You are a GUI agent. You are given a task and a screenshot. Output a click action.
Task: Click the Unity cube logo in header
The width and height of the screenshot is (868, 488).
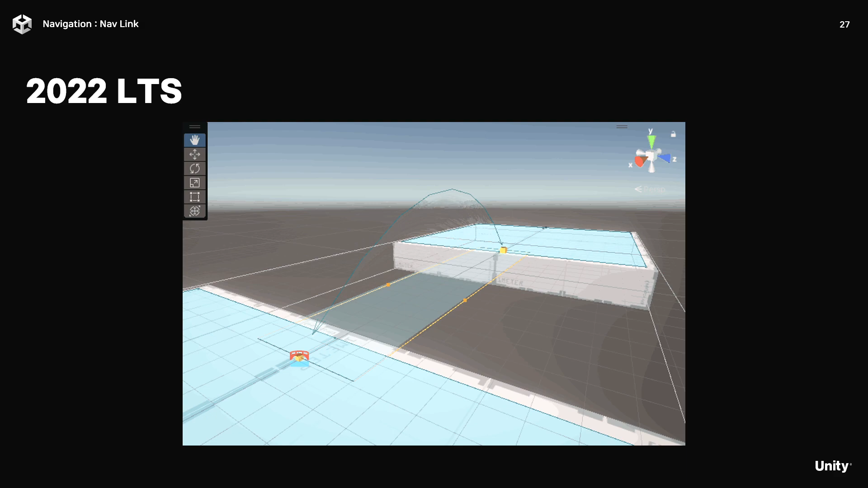pyautogui.click(x=22, y=24)
